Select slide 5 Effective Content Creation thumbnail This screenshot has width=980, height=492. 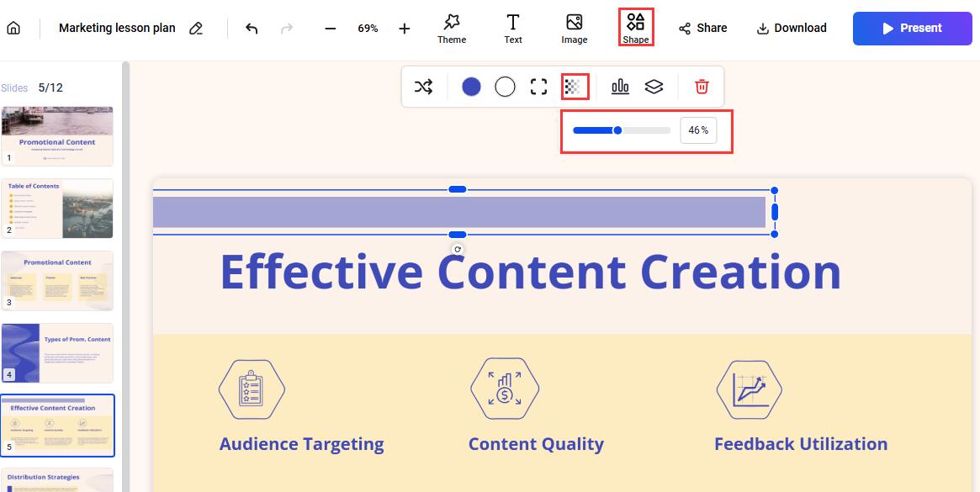(57, 426)
